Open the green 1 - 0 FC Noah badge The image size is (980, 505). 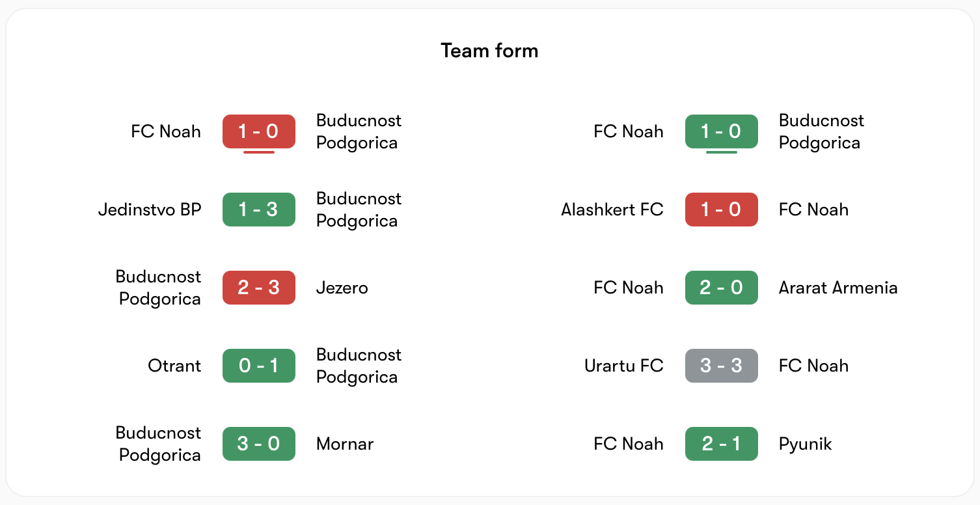click(x=722, y=131)
